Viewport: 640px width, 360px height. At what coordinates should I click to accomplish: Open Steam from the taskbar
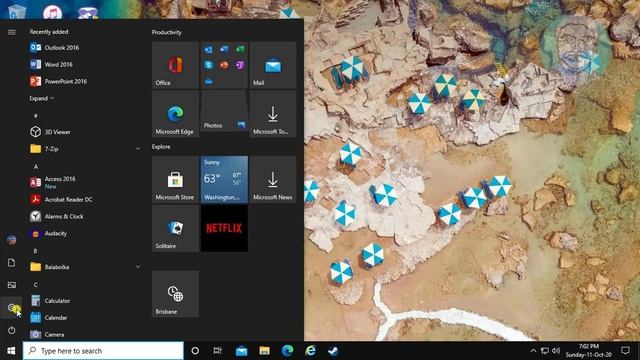pos(333,351)
